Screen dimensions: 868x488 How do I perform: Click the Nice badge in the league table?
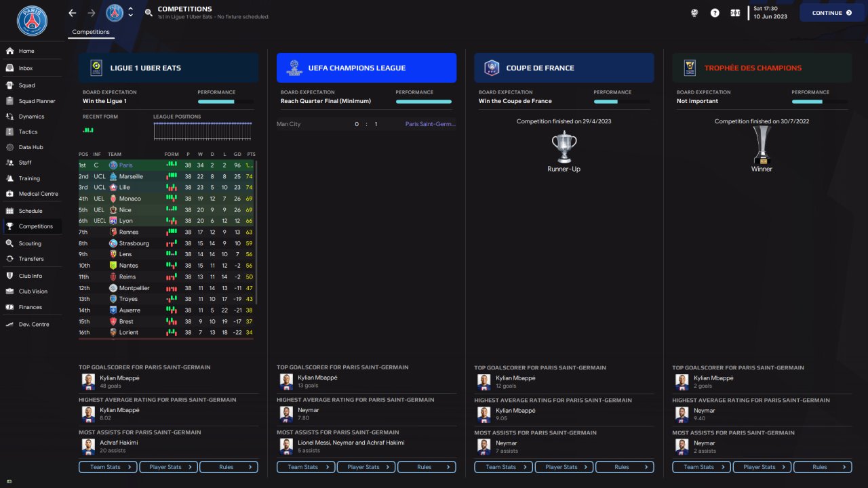pyautogui.click(x=113, y=210)
